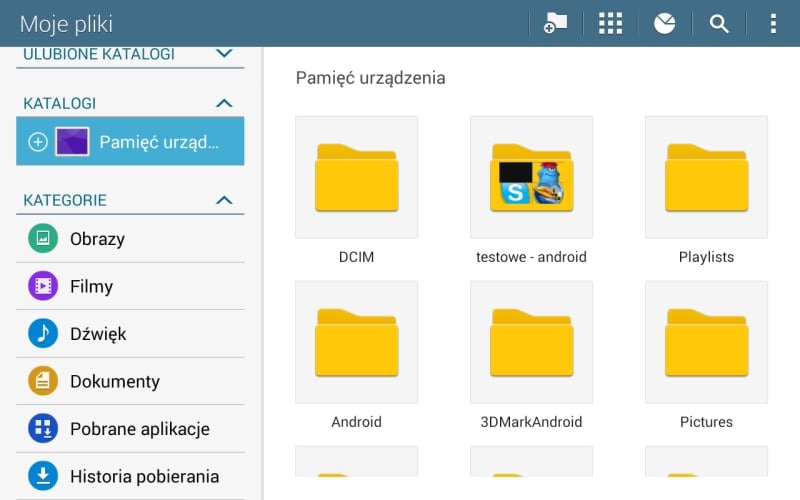
Task: Expand Pamięć urządzenia with plus icon
Action: point(38,142)
